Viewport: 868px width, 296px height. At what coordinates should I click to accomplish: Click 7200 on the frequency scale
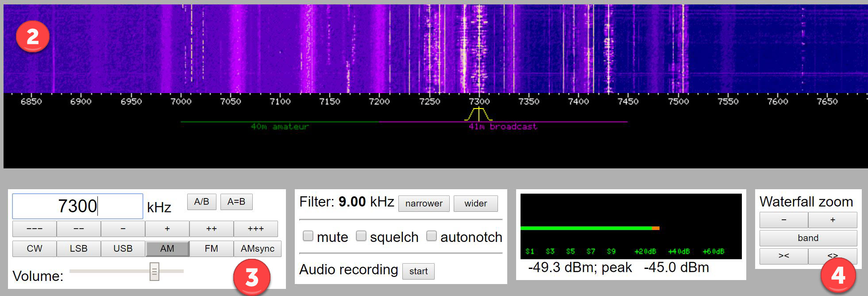(x=379, y=101)
